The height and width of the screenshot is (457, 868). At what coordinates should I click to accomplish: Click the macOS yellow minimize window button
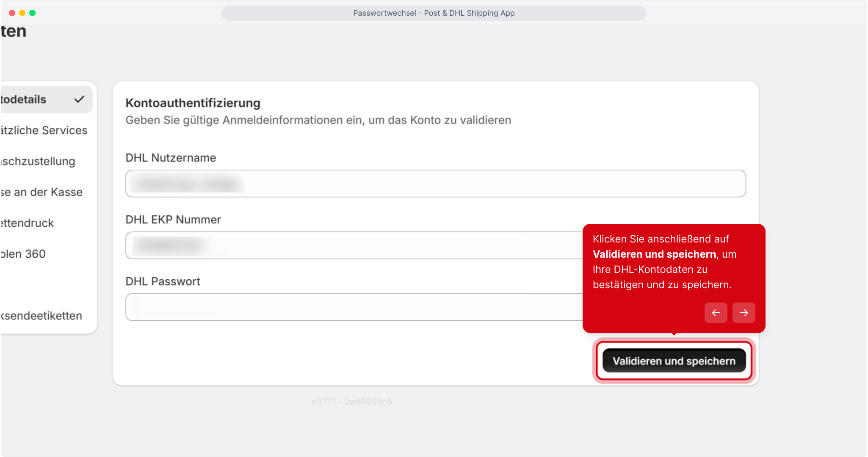point(22,13)
